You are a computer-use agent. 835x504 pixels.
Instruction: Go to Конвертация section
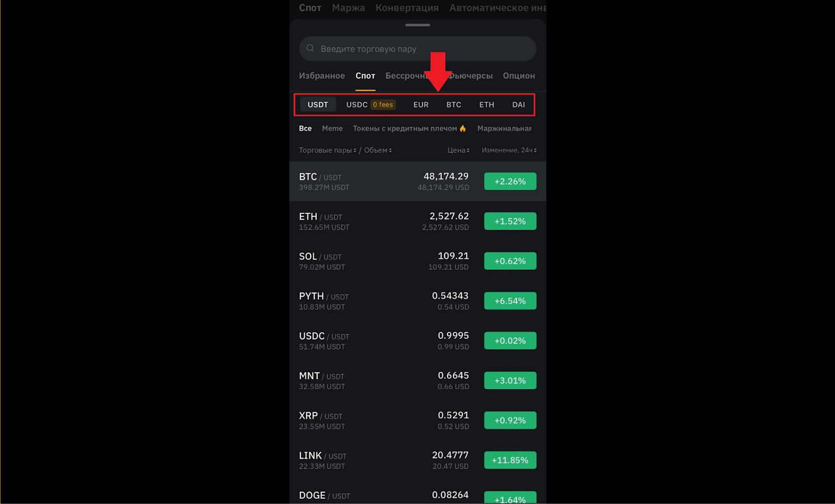tap(407, 8)
